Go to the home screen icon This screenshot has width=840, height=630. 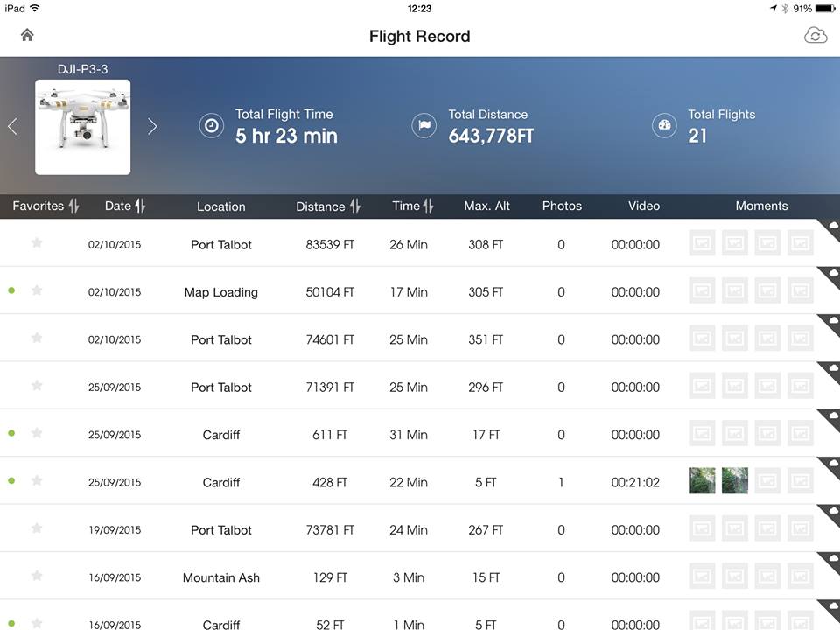pyautogui.click(x=27, y=35)
